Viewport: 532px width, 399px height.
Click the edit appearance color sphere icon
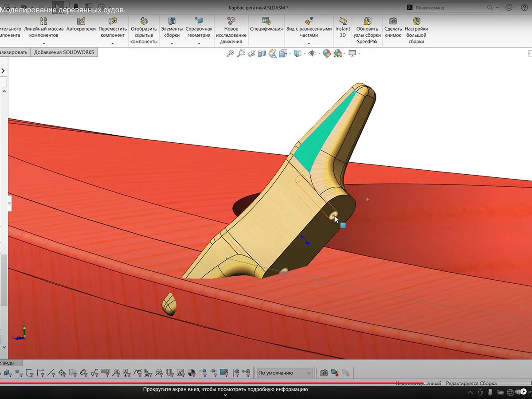(326, 54)
